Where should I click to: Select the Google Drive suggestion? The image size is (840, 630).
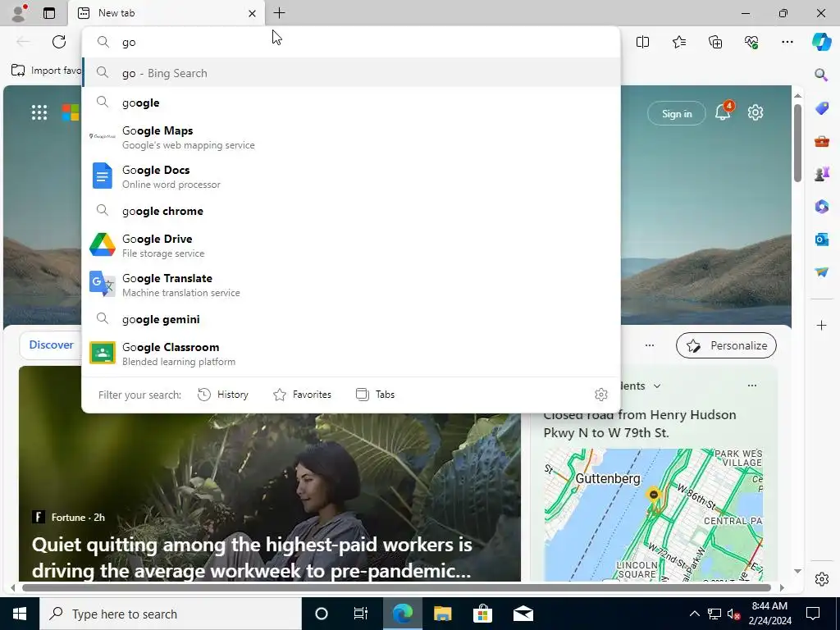(351, 245)
